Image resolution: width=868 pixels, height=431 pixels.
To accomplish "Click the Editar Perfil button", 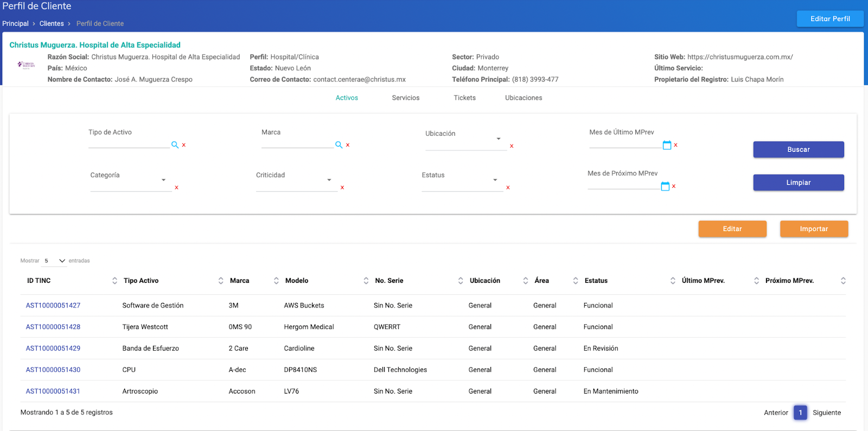I will pyautogui.click(x=829, y=18).
